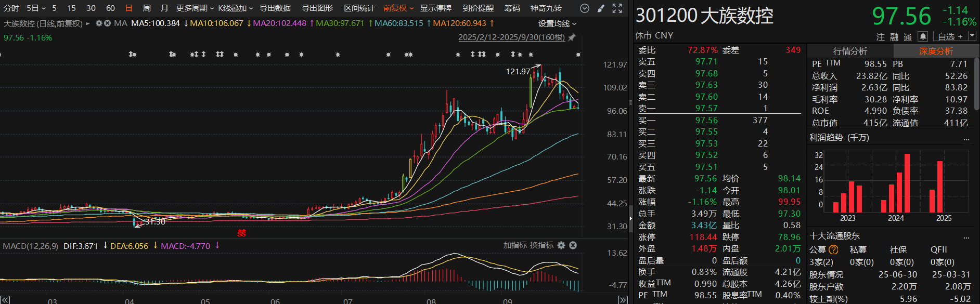Open the 前复权 adjustment dropdown
Screen dimensions: 980x304
click(398, 8)
